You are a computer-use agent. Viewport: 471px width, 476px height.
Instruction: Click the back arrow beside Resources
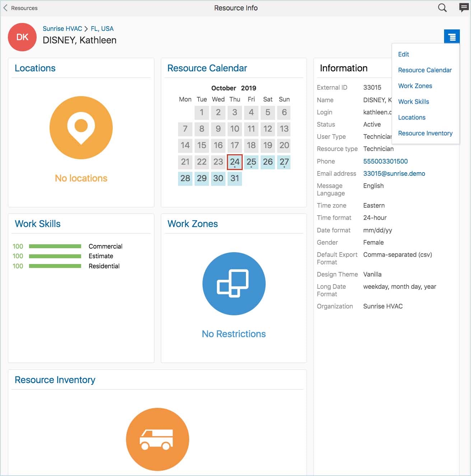(5, 8)
